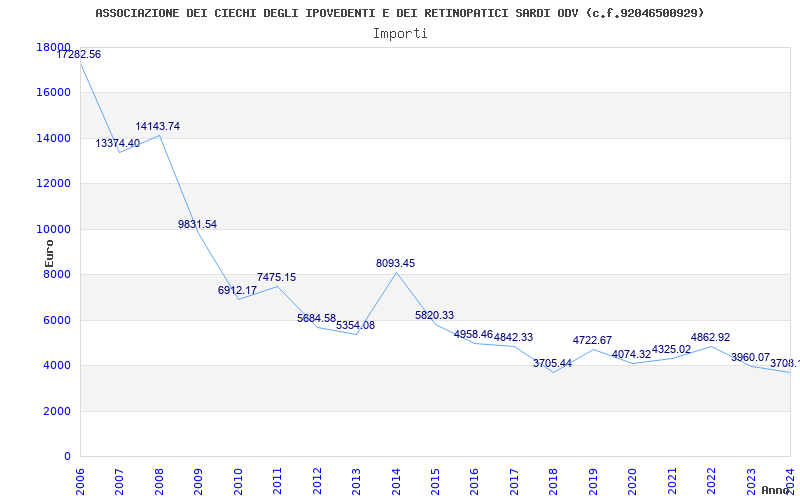Click the 2000 y-axis tick label
The image size is (800, 500).
pos(57,411)
